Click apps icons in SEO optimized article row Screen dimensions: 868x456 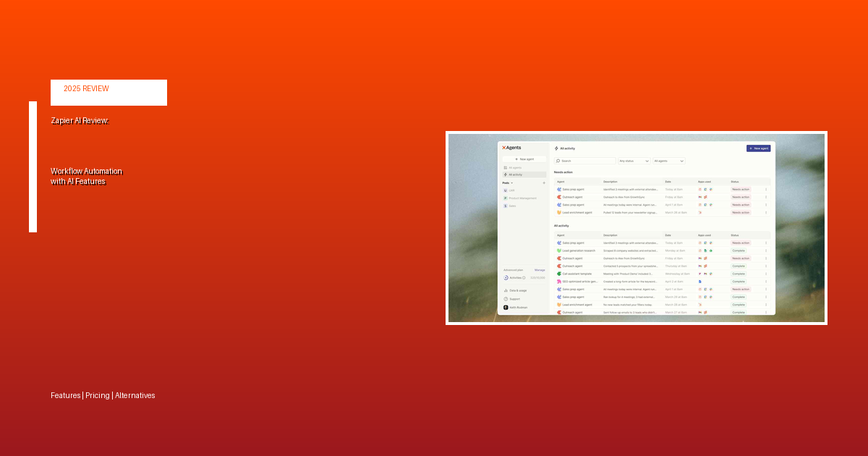coord(700,282)
